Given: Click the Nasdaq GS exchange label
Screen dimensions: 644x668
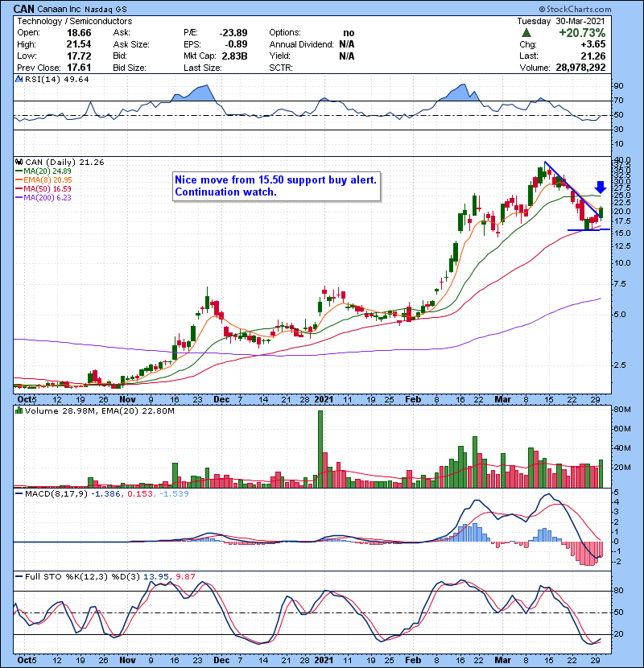Looking at the screenshot, I should pos(105,9).
